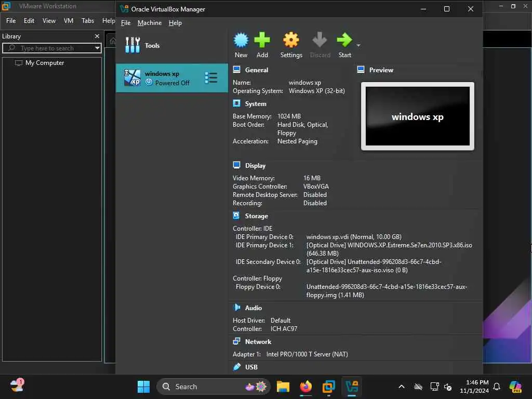Viewport: 532px width, 399px height.
Task: Open the VirtualBox File menu
Action: (x=126, y=23)
